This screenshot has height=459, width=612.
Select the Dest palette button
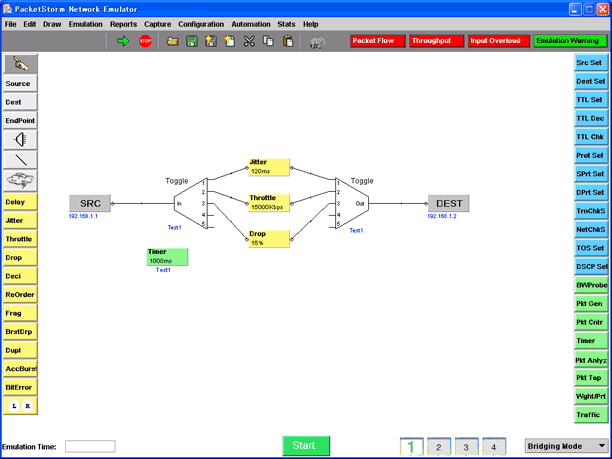(21, 102)
